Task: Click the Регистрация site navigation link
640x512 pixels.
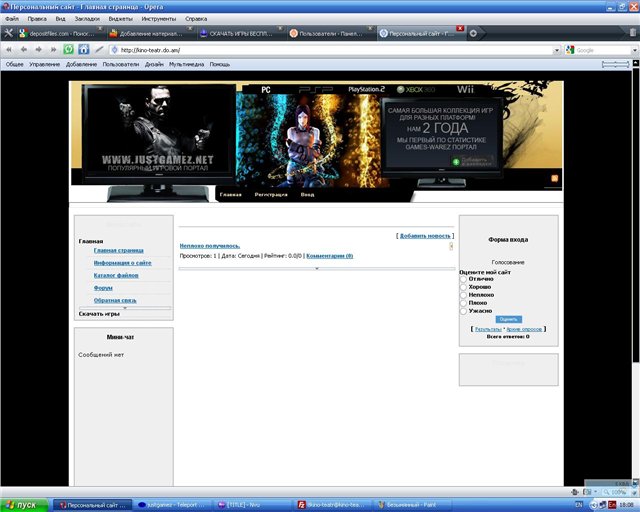Action: pyautogui.click(x=271, y=195)
